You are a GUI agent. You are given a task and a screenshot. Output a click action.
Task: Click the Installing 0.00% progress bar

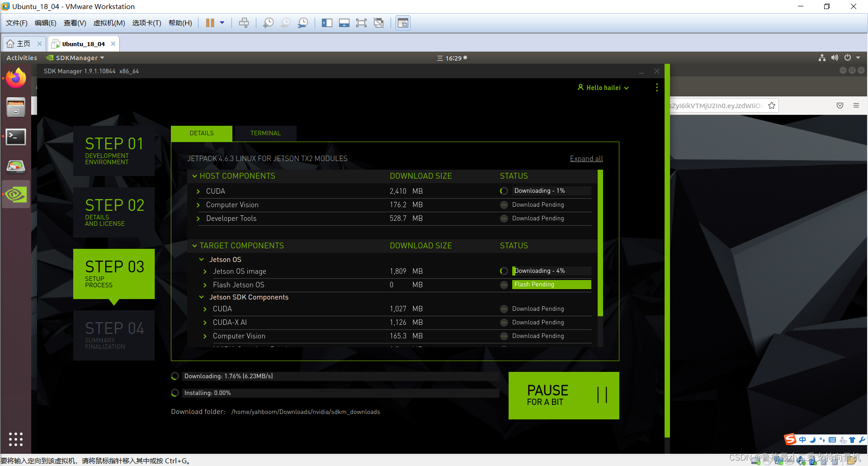pos(340,393)
